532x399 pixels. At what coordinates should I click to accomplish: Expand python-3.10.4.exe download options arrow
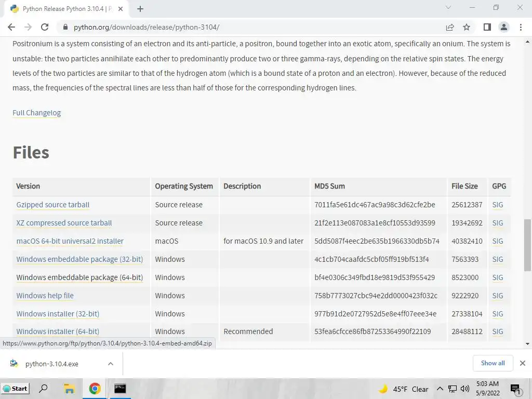tap(111, 364)
